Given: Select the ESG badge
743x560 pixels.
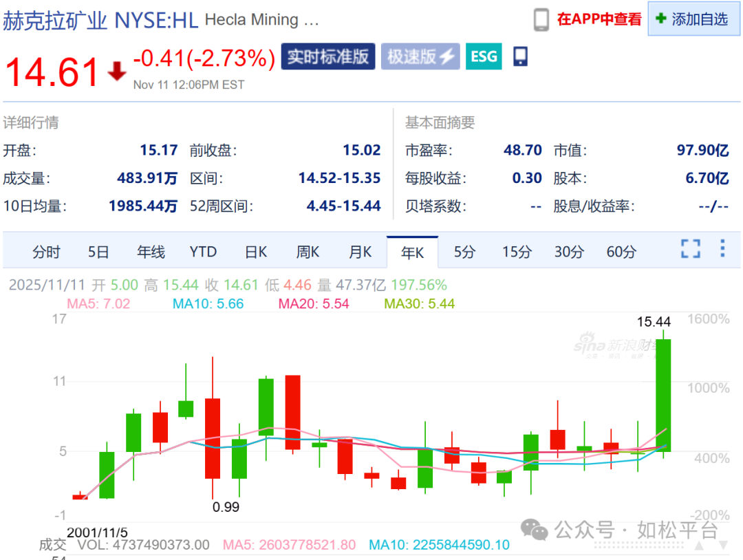Looking at the screenshot, I should (x=484, y=56).
